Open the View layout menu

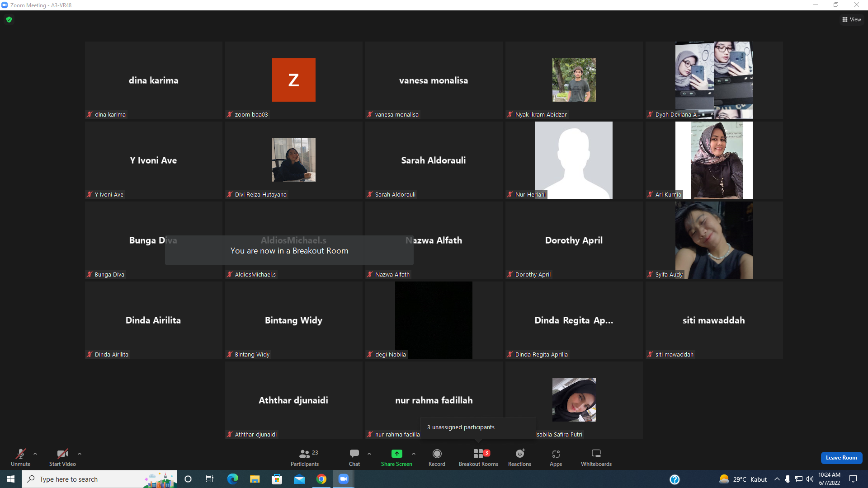[x=852, y=19]
